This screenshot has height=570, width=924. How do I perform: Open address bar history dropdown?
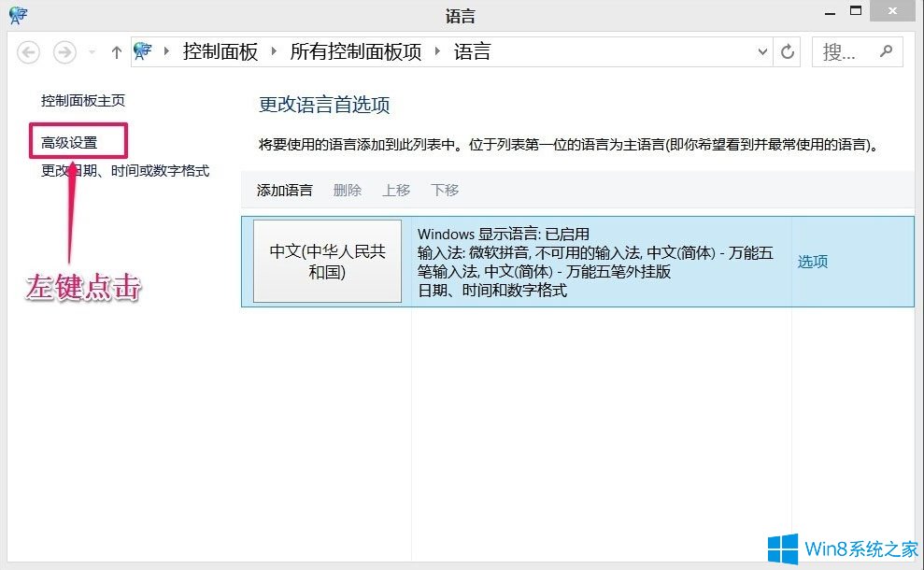tap(762, 52)
